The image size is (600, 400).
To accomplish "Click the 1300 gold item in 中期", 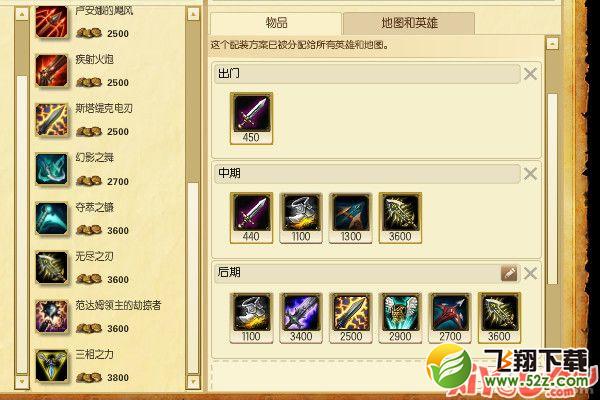I will click(351, 218).
